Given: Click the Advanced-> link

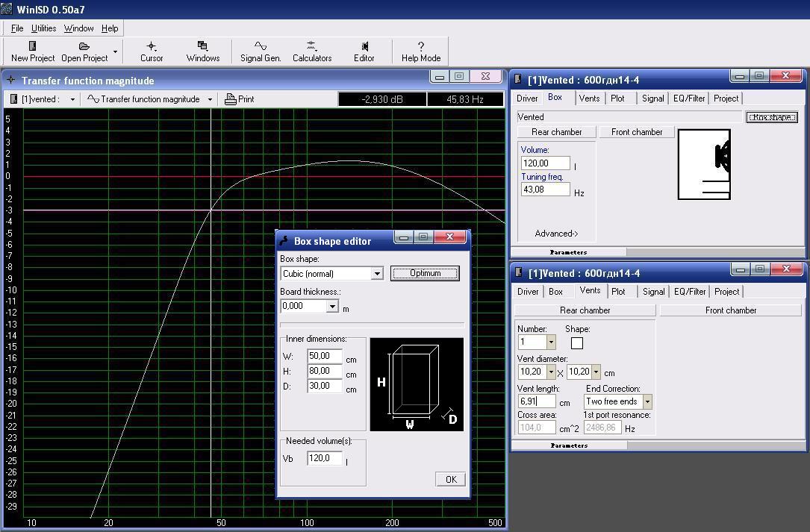Looking at the screenshot, I should pos(556,234).
